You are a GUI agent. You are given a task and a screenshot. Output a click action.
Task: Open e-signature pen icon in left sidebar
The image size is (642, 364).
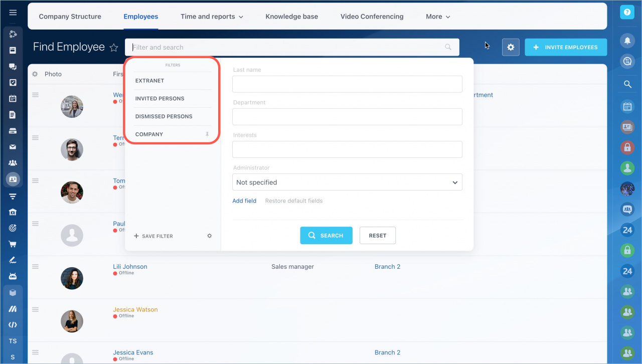(x=13, y=260)
